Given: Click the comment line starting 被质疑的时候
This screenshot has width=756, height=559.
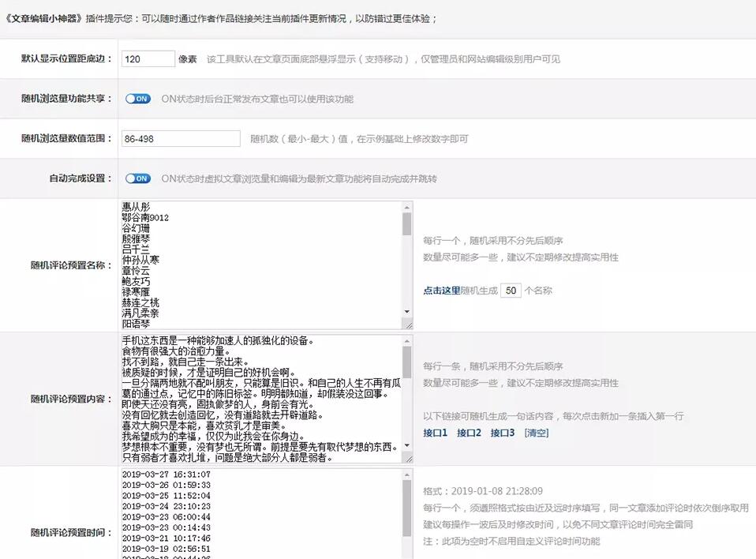Looking at the screenshot, I should coord(209,373).
